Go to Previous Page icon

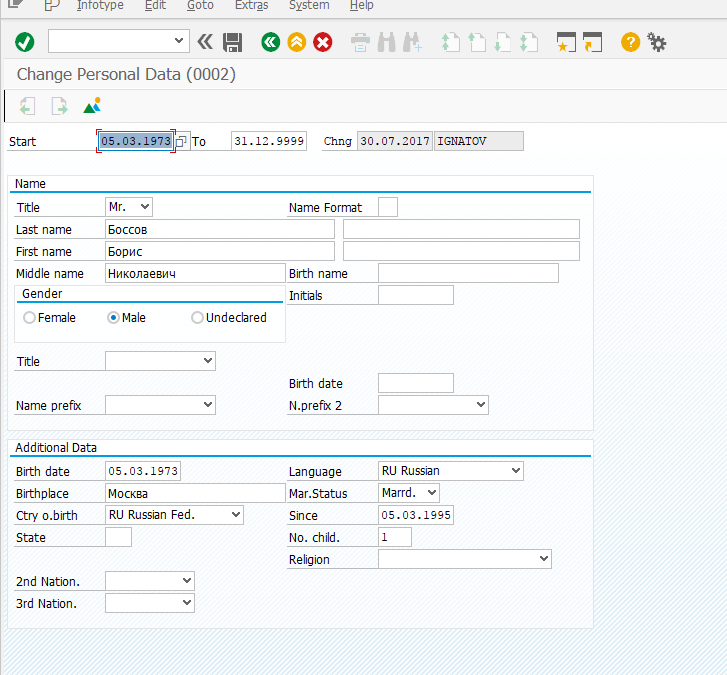[477, 42]
